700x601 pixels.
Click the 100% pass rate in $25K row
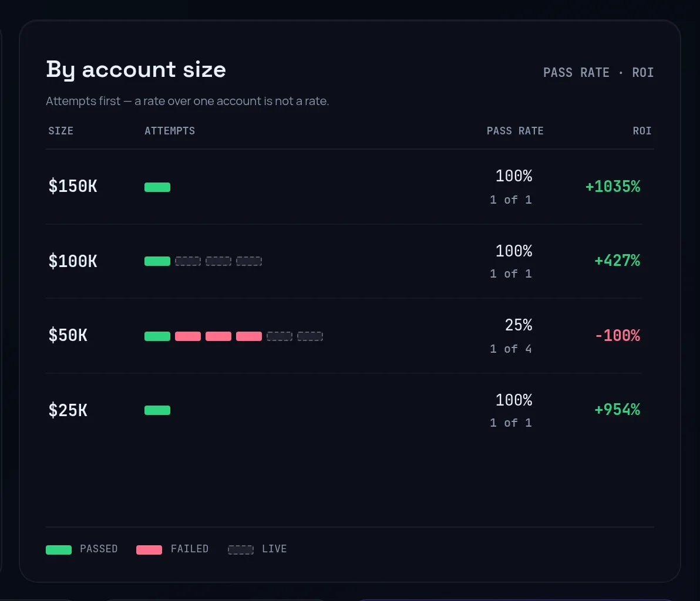(x=514, y=400)
